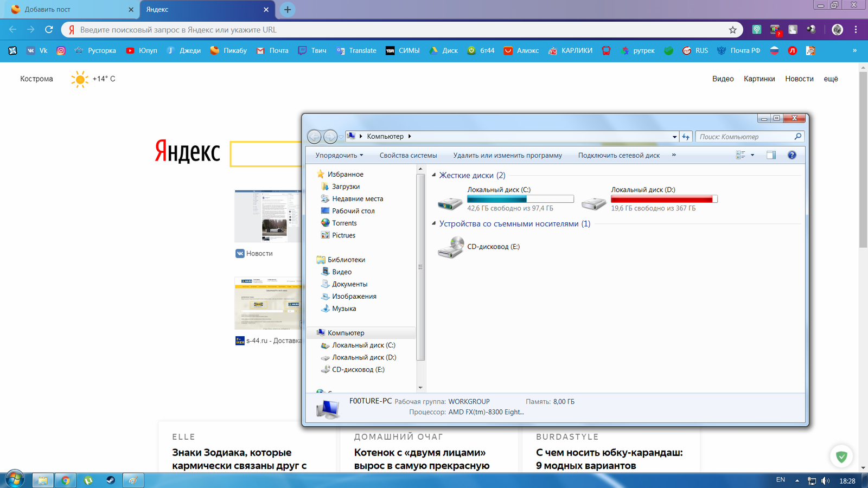This screenshot has height=488, width=868.
Task: Open the Translate bookmark
Action: [x=356, y=50]
